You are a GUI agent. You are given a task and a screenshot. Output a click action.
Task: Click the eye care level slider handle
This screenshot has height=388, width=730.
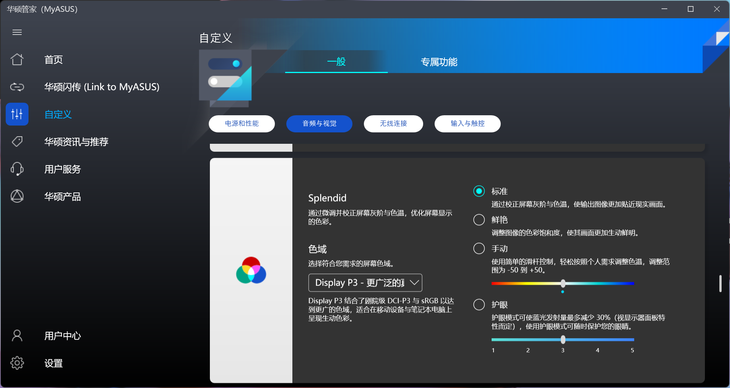(x=563, y=340)
